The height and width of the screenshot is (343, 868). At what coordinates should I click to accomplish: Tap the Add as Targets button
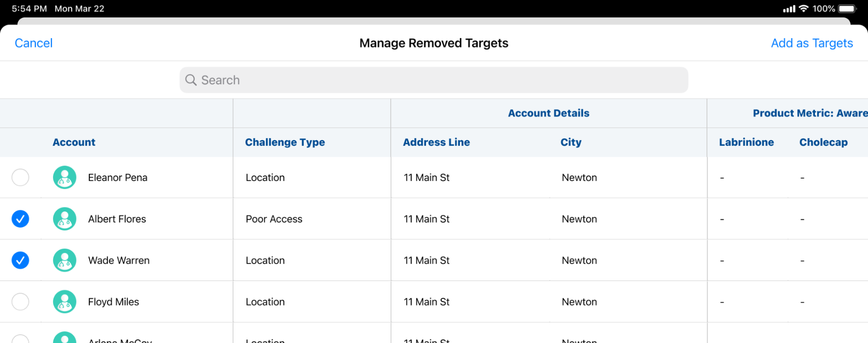coord(812,43)
